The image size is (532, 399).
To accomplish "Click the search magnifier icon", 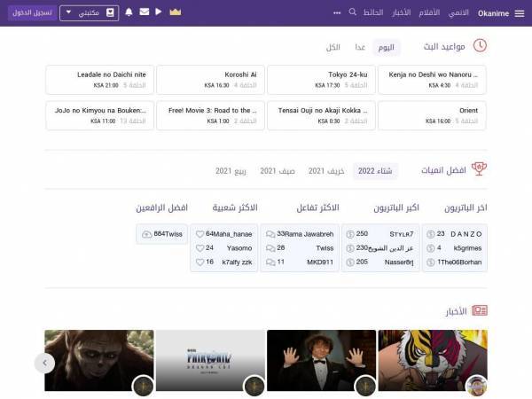I will [x=353, y=12].
